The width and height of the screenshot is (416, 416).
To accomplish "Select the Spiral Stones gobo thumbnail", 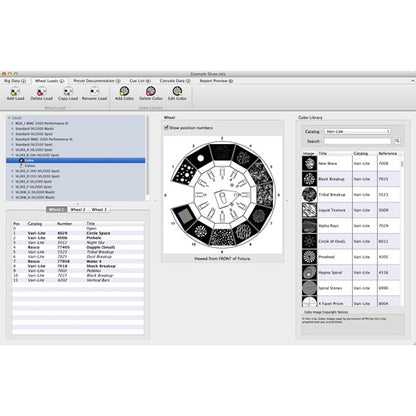I will [309, 288].
